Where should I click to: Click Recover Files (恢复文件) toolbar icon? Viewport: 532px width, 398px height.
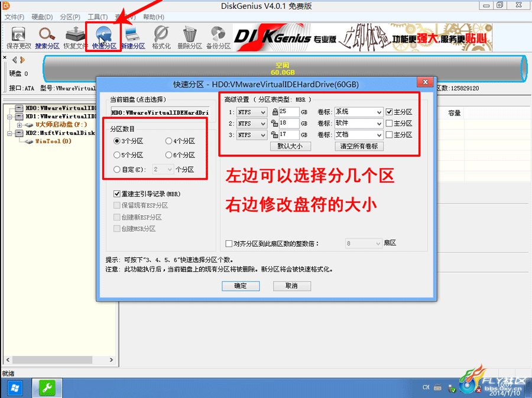tap(75, 37)
